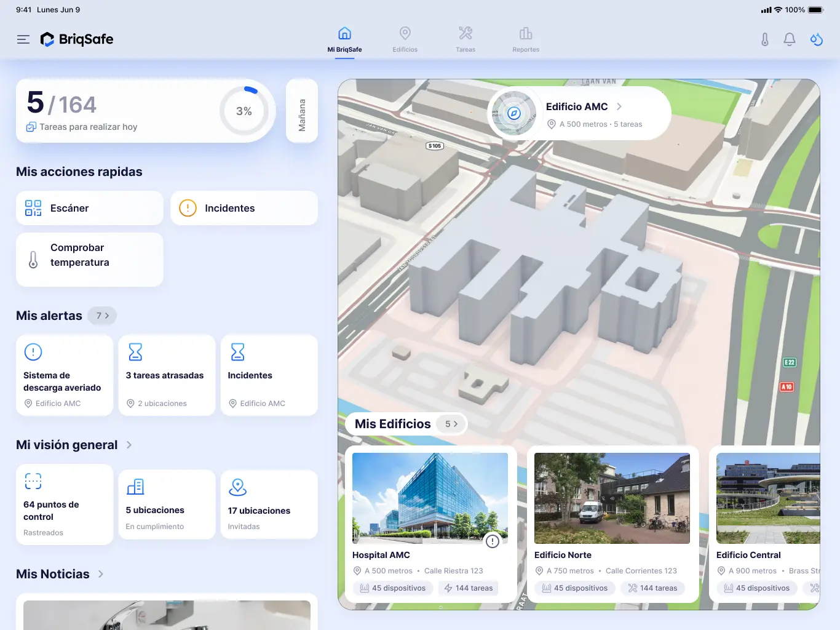
Task: Open the Reportes tab
Action: click(526, 40)
